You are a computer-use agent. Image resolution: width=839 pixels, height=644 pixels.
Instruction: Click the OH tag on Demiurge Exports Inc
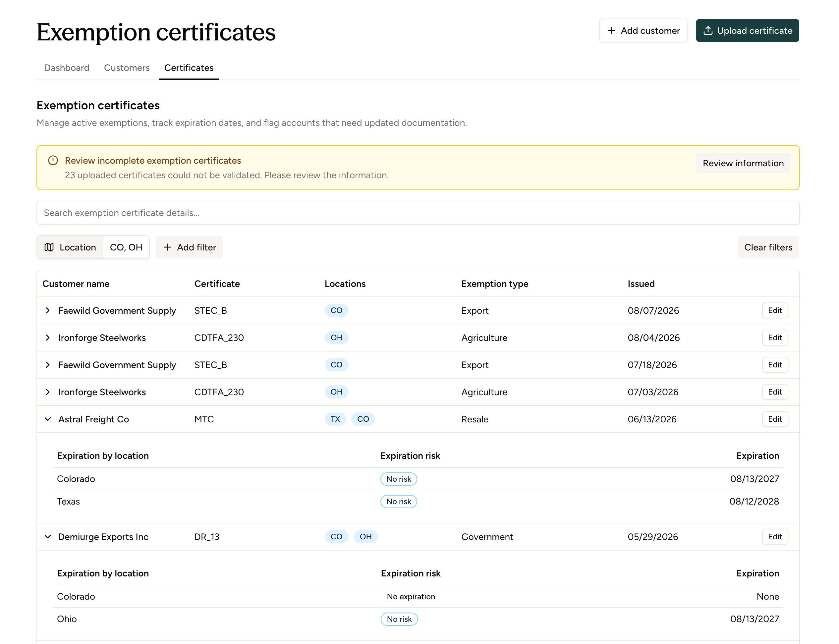pos(365,537)
